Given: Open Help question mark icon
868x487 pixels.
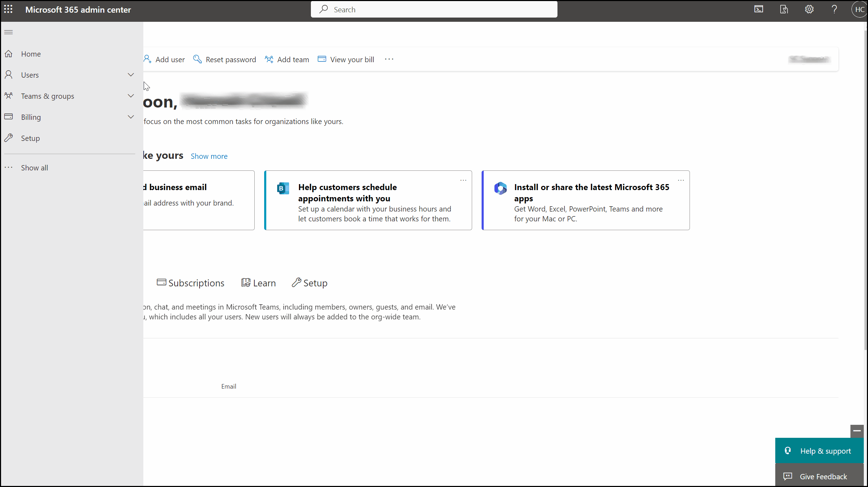Looking at the screenshot, I should [834, 9].
